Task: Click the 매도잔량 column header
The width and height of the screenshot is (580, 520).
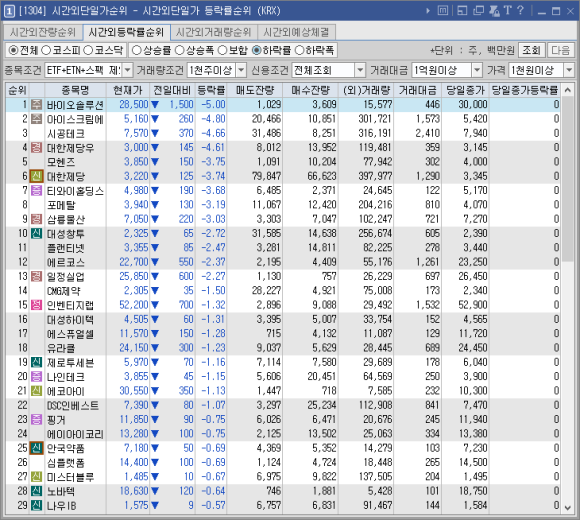Action: point(255,90)
